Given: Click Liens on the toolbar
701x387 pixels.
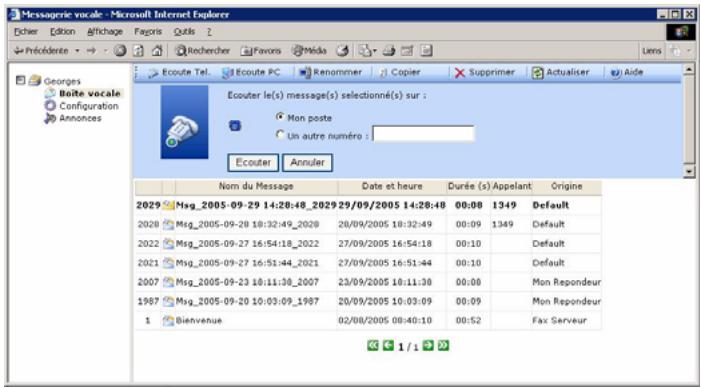Looking at the screenshot, I should 651,51.
